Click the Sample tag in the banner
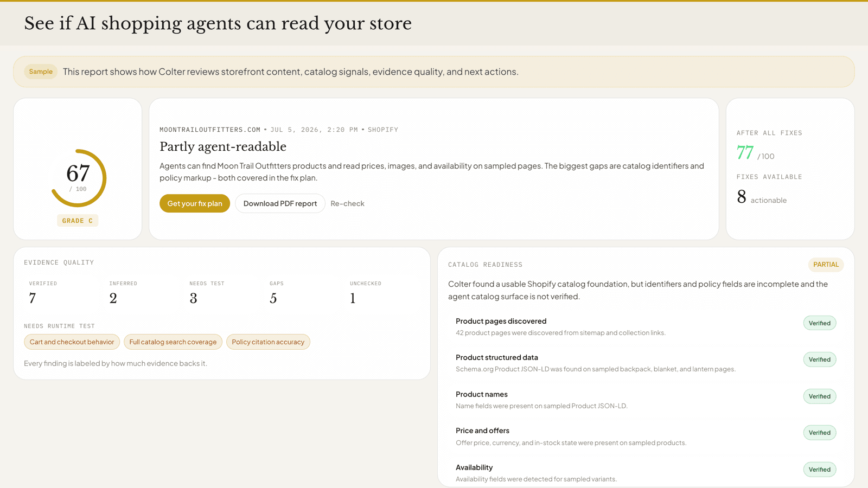Screen dimensions: 868x488 pos(41,72)
